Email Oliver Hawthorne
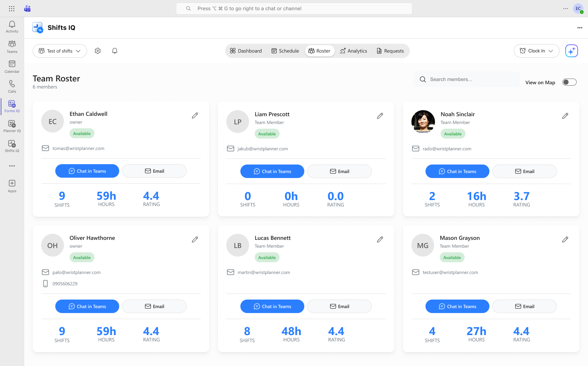The image size is (588, 366). pyautogui.click(x=154, y=306)
